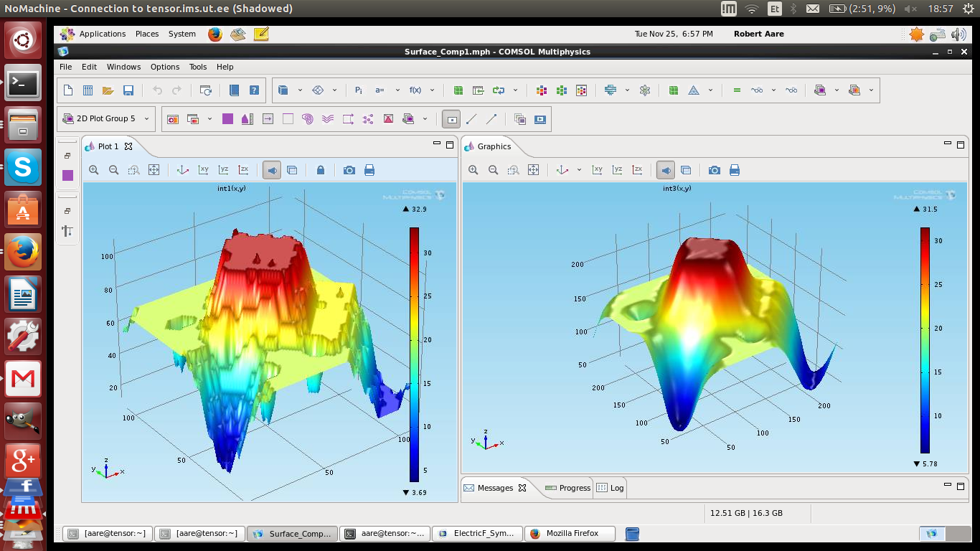980x551 pixels.
Task: Add the Streamline plot type
Action: point(328,119)
